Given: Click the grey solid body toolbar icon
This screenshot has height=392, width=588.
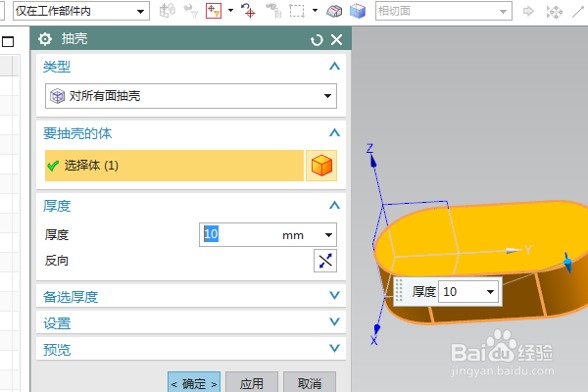Looking at the screenshot, I should 334,11.
